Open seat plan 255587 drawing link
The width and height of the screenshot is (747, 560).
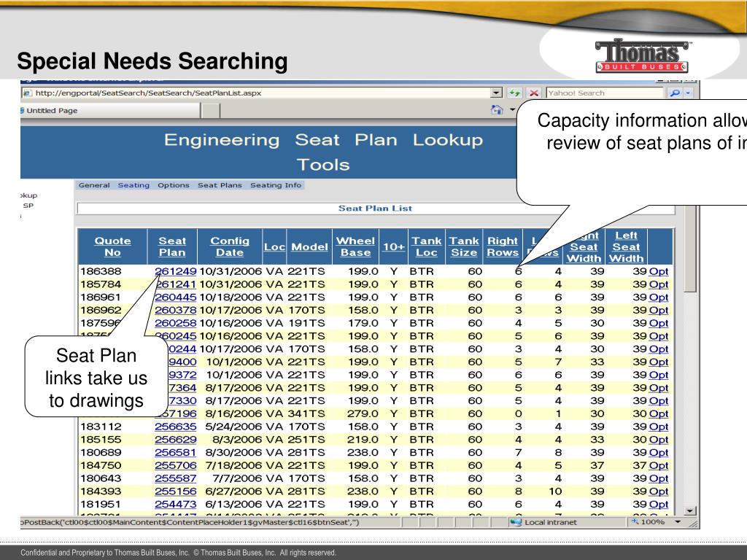(x=175, y=478)
